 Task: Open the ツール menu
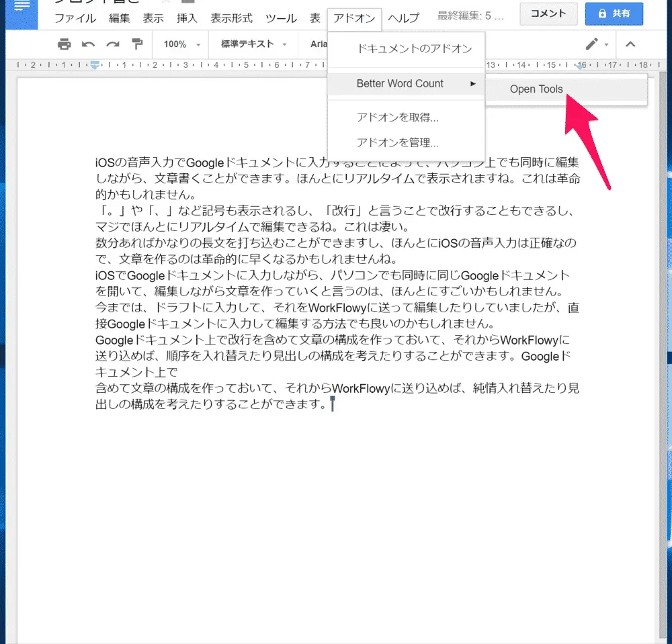(x=281, y=18)
